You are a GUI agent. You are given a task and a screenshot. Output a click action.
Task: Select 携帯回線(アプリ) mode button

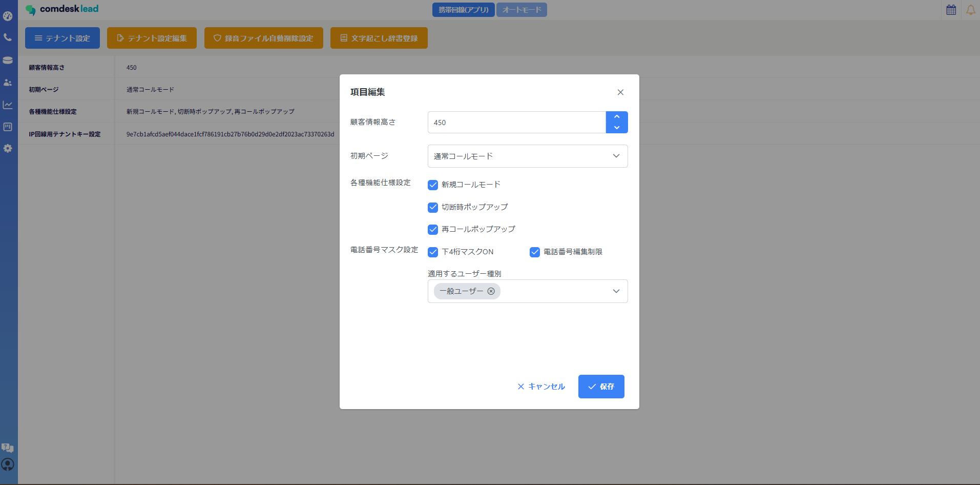coord(464,10)
